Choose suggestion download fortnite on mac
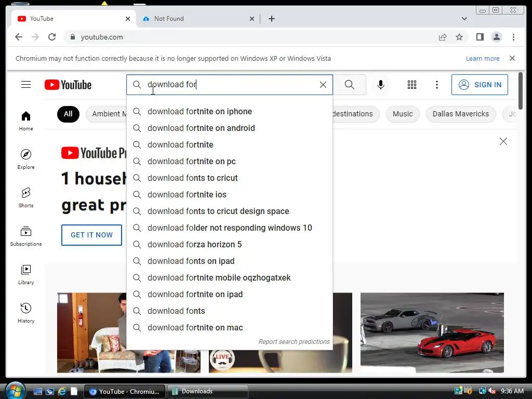 tap(230, 327)
